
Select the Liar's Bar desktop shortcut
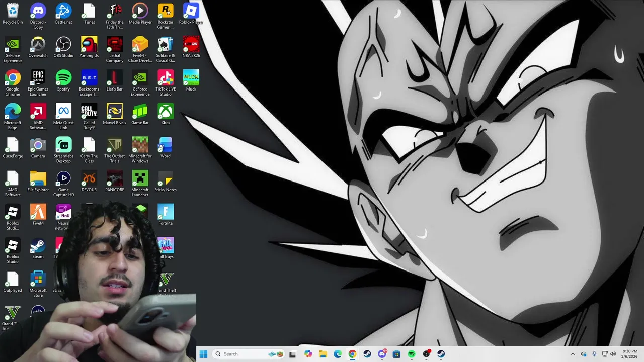click(115, 81)
